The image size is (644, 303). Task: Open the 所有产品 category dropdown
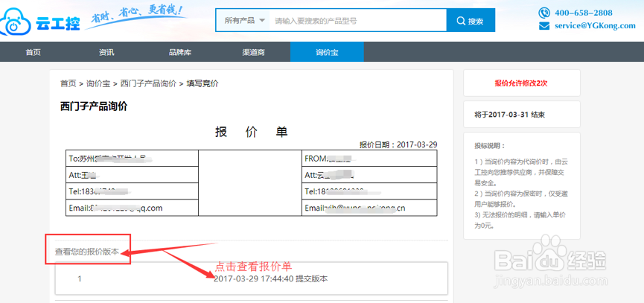click(244, 21)
